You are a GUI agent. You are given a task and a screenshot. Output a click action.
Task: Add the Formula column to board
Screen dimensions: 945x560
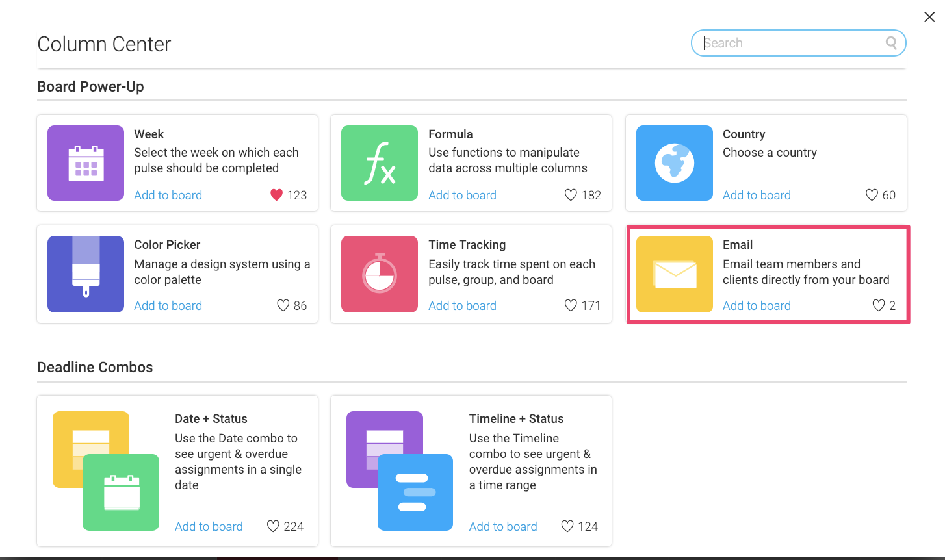tap(462, 195)
